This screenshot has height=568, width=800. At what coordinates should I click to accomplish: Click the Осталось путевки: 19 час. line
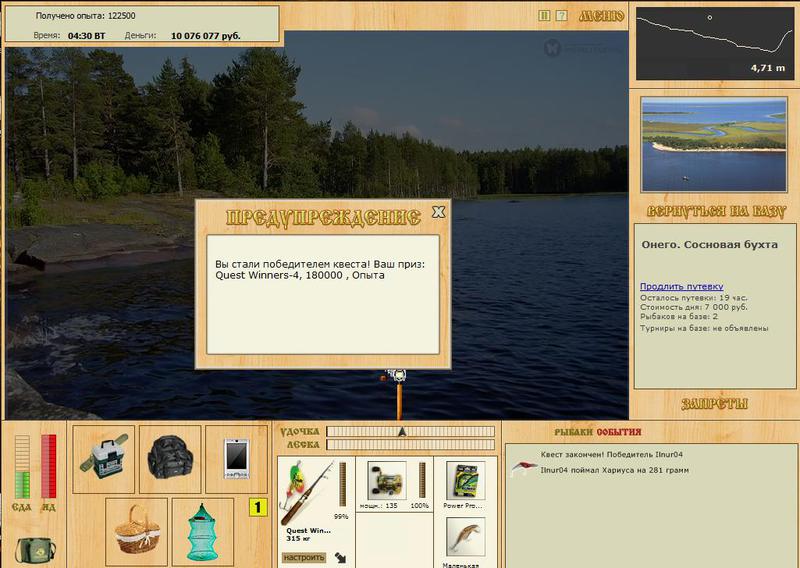tap(693, 298)
